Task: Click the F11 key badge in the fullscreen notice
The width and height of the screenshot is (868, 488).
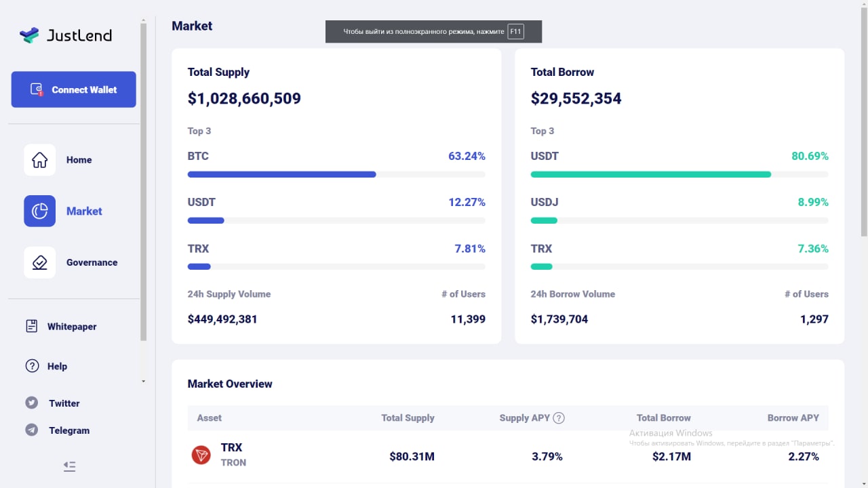Action: [516, 32]
